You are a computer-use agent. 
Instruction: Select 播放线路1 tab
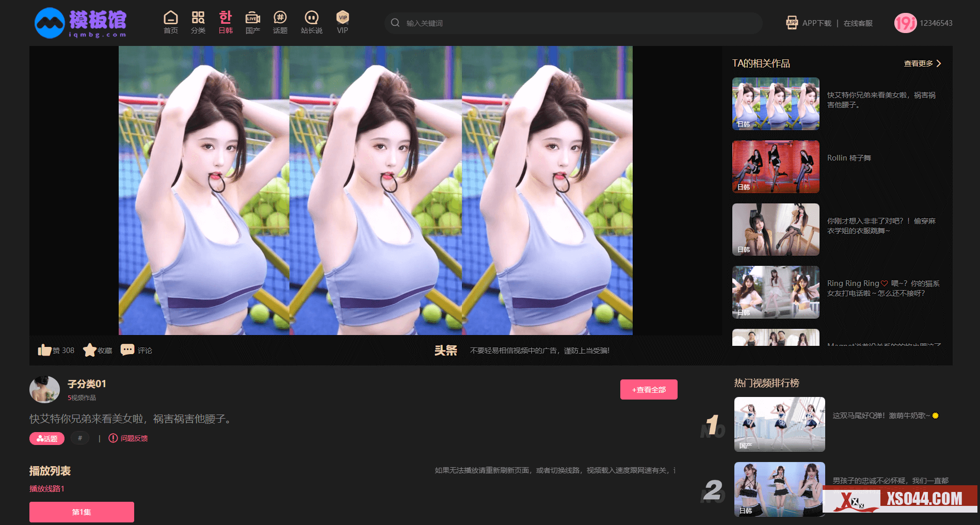coord(47,488)
